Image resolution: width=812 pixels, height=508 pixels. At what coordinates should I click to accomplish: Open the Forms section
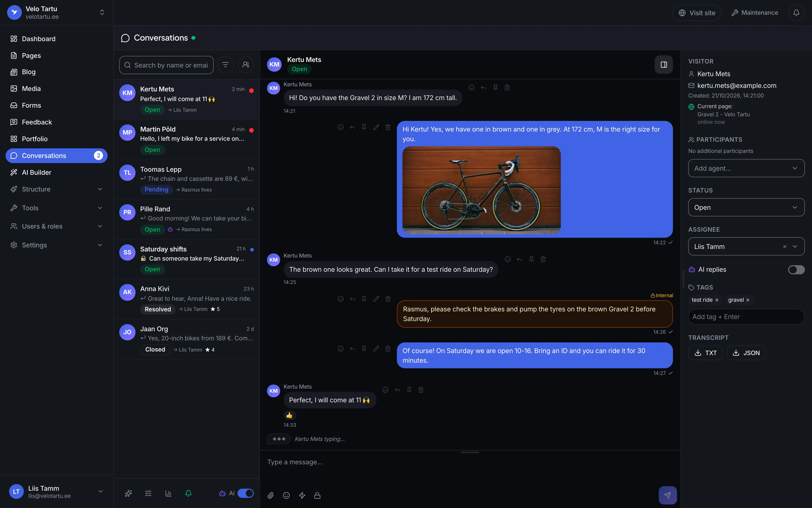56,105
